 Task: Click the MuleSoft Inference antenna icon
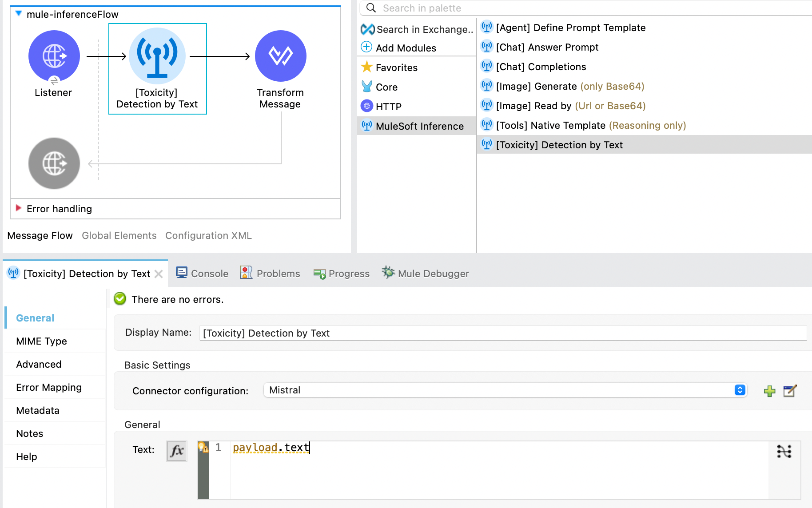pos(367,126)
